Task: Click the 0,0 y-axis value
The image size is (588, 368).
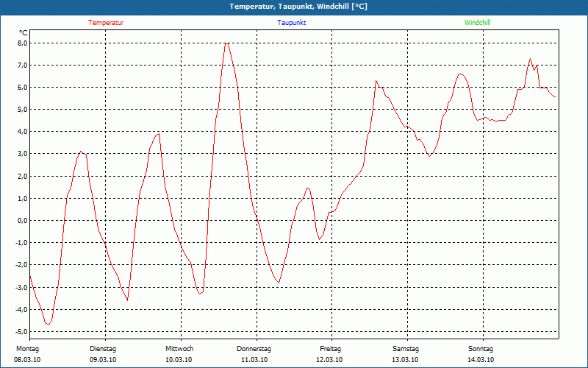Action: pyautogui.click(x=23, y=221)
